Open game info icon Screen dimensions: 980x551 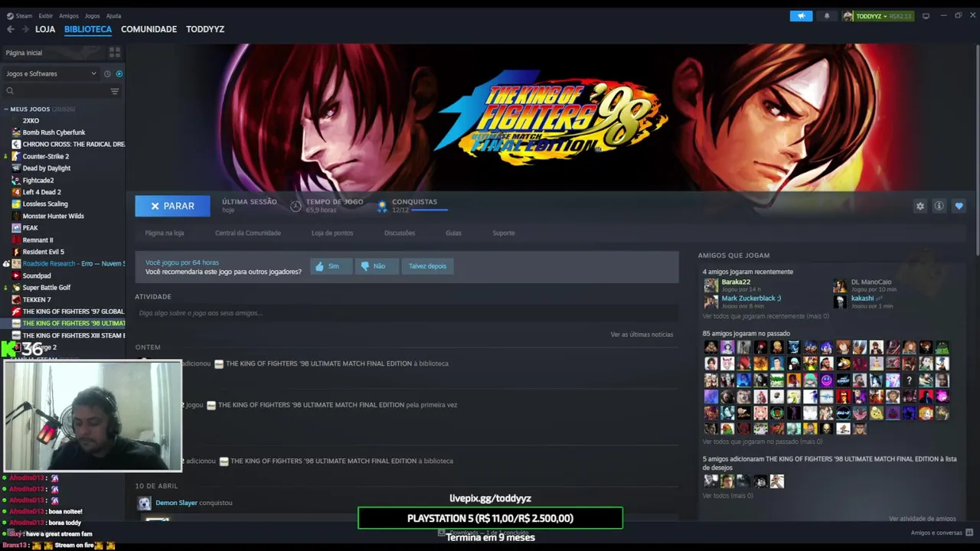click(x=939, y=206)
